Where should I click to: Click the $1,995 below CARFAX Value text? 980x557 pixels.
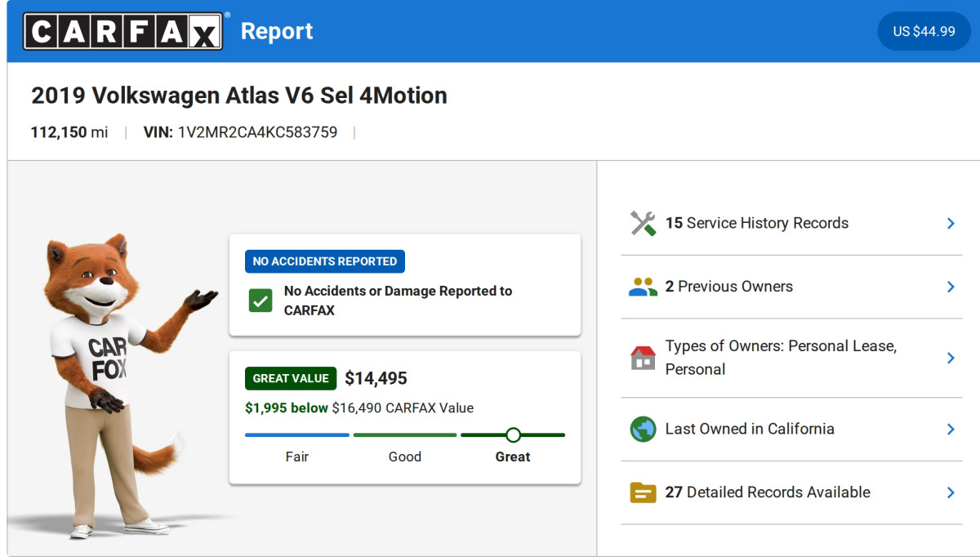pos(359,408)
